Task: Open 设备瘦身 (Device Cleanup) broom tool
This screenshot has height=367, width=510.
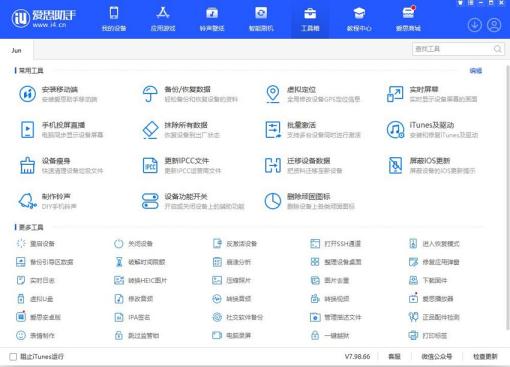Action: (x=61, y=165)
